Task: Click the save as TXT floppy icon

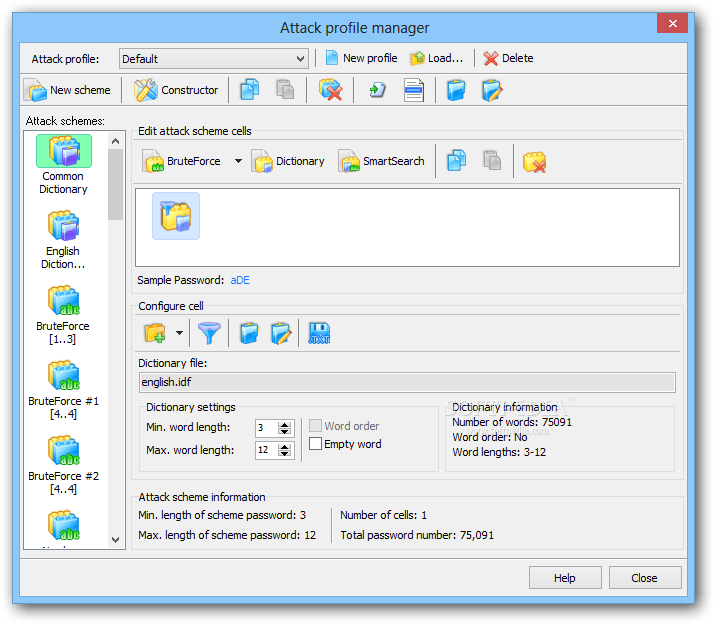Action: 319,333
